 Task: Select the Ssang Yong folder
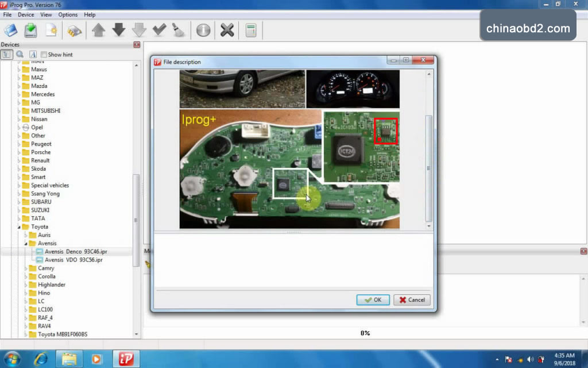(x=45, y=193)
